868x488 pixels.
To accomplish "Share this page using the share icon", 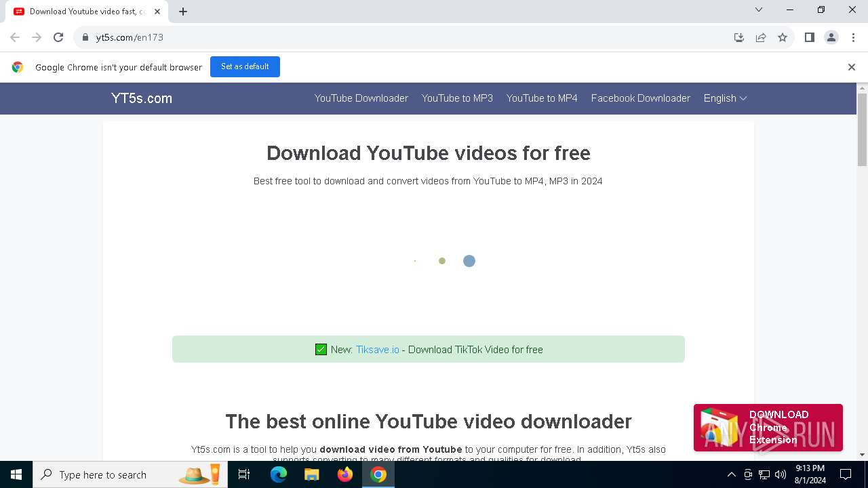I will pos(761,37).
